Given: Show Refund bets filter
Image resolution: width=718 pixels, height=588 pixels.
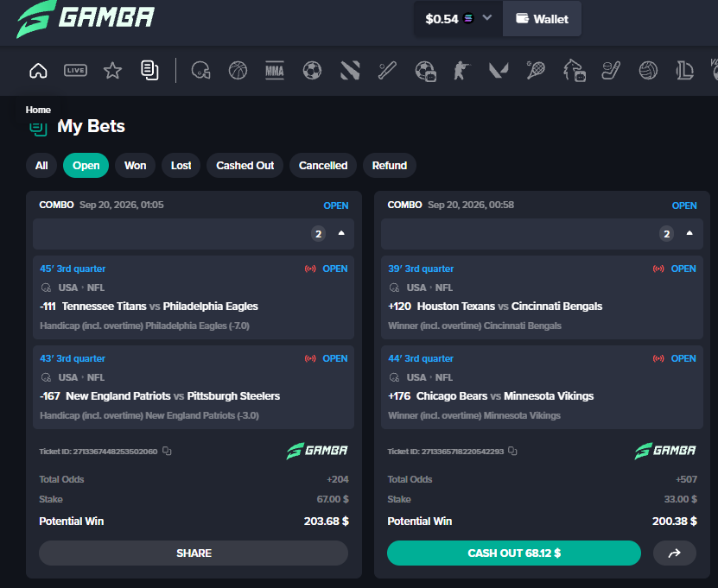Looking at the screenshot, I should pyautogui.click(x=389, y=166).
